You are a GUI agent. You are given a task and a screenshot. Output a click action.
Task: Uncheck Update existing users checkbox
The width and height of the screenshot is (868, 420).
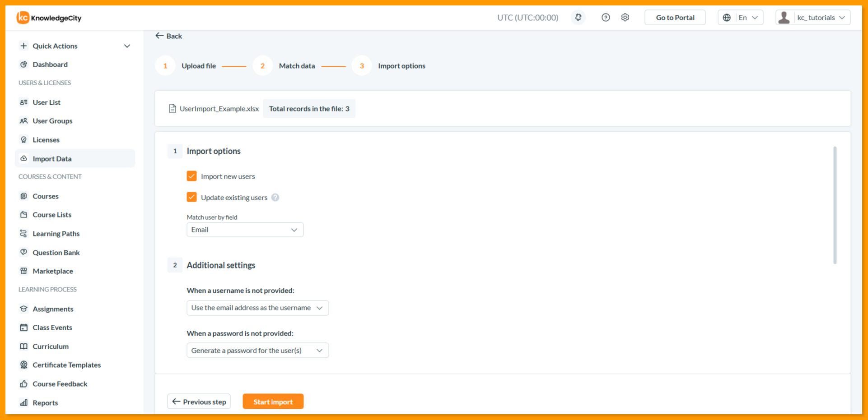pyautogui.click(x=191, y=197)
